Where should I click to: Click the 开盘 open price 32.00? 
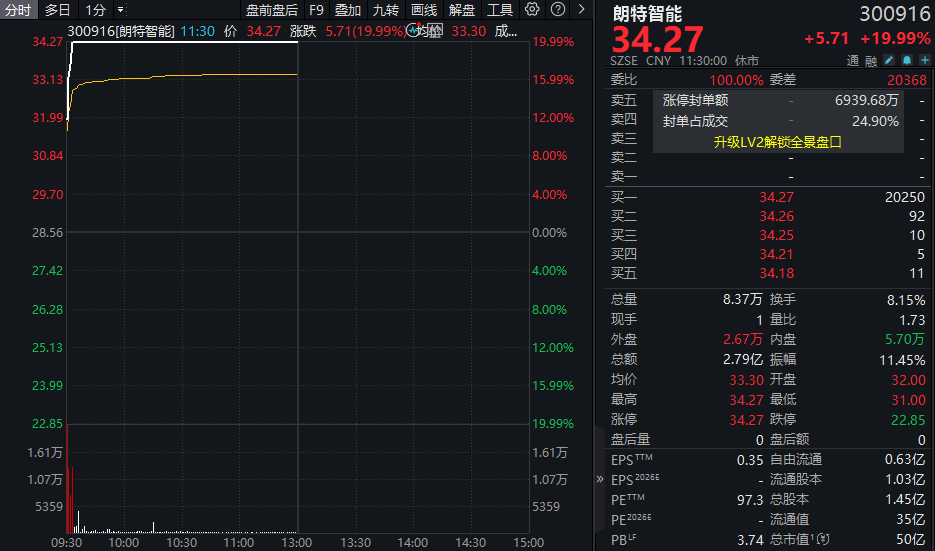click(x=908, y=380)
